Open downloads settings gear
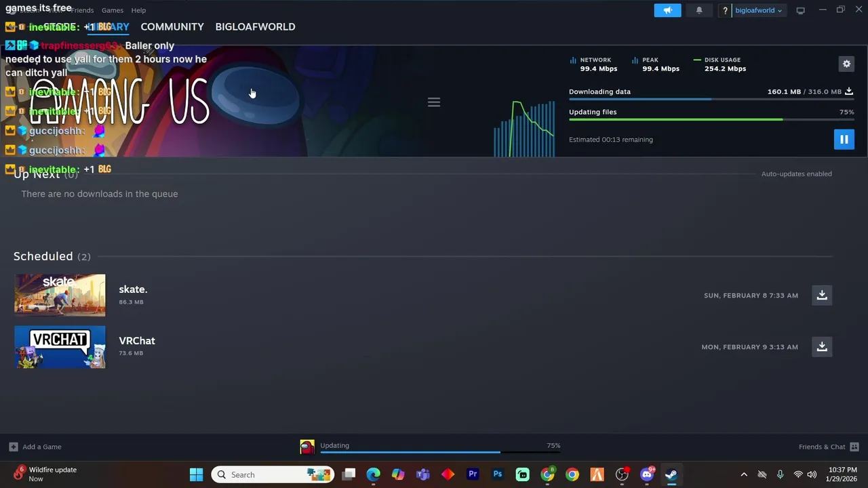The height and width of the screenshot is (488, 868). (846, 64)
